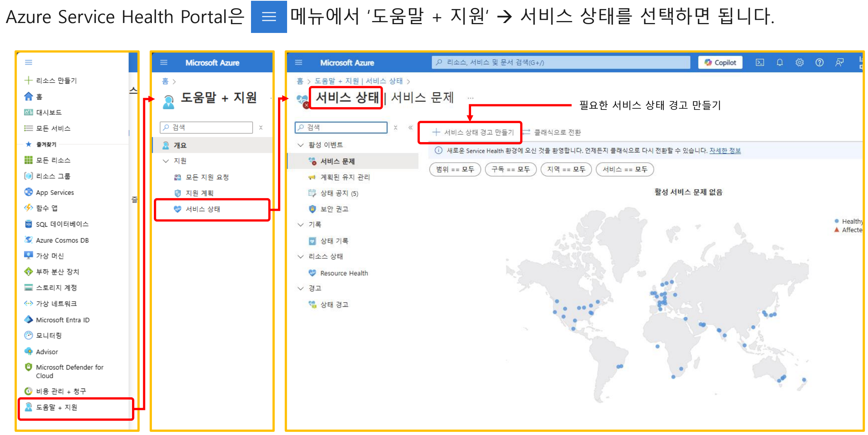The width and height of the screenshot is (868, 435).
Task: Click the feedback person icon
Action: (x=839, y=62)
